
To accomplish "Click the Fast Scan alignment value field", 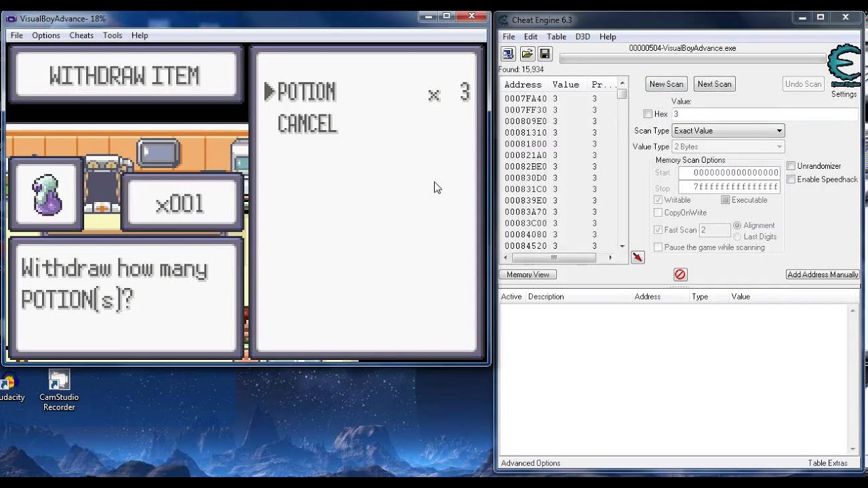I will click(714, 230).
